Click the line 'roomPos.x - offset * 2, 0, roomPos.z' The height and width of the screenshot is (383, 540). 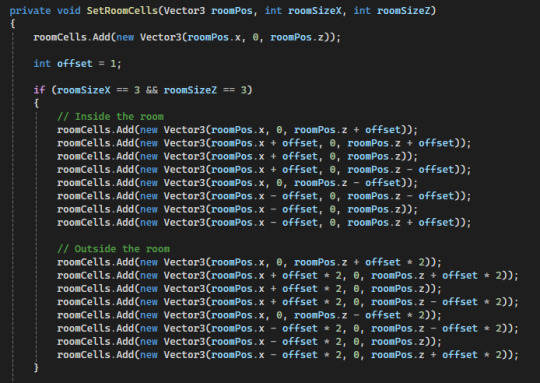point(249,341)
